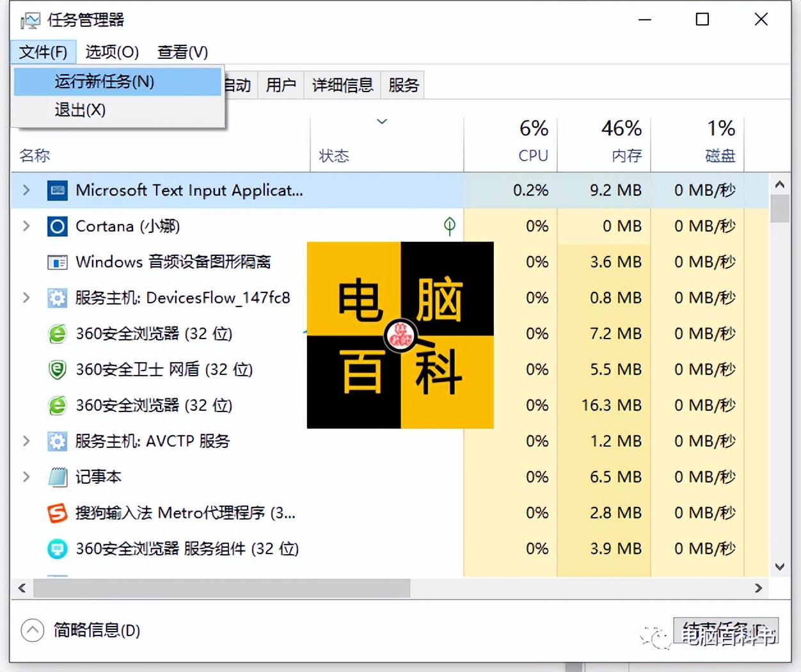Expand the 服务主机 AVCTP 服务 entry

pos(26,441)
